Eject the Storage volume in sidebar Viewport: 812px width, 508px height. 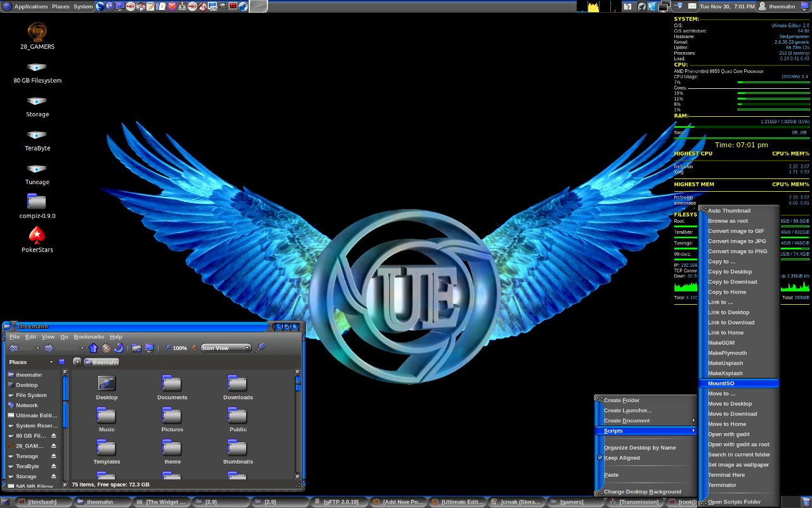pos(54,476)
